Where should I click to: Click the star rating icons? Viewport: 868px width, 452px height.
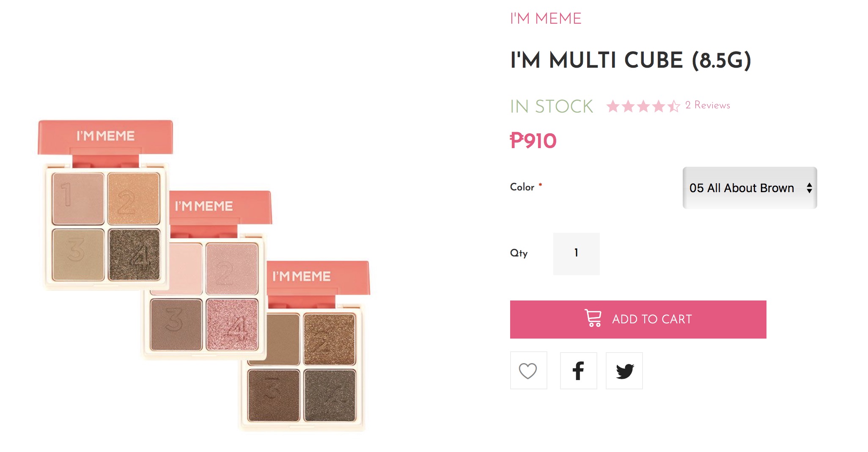coord(643,106)
